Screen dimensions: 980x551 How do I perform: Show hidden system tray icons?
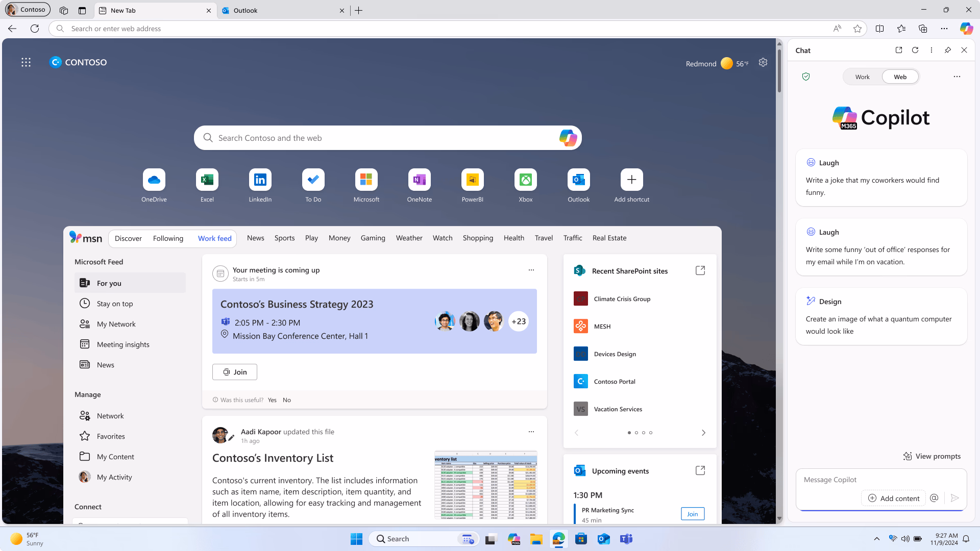tap(877, 539)
